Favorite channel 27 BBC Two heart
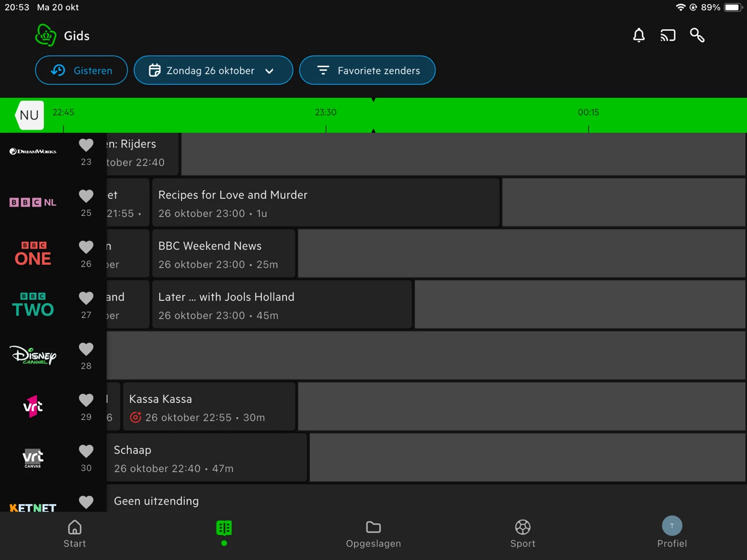 [86, 297]
